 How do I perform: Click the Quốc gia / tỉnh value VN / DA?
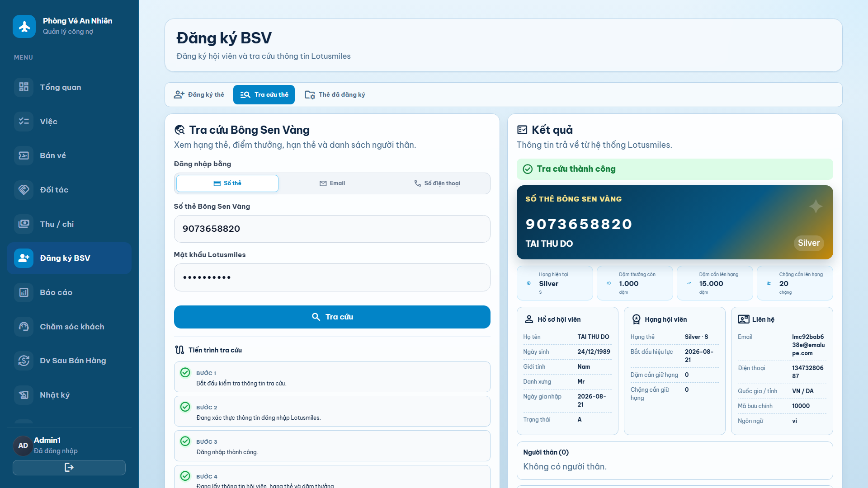coord(802,391)
